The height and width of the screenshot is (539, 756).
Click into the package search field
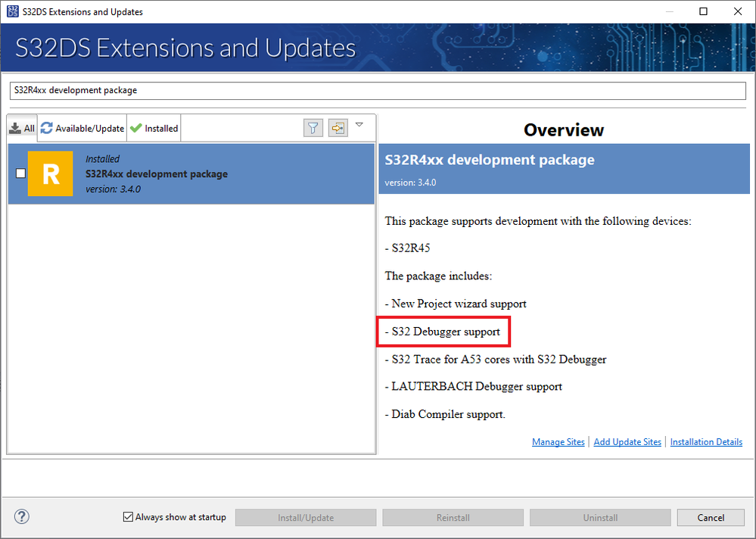378,90
